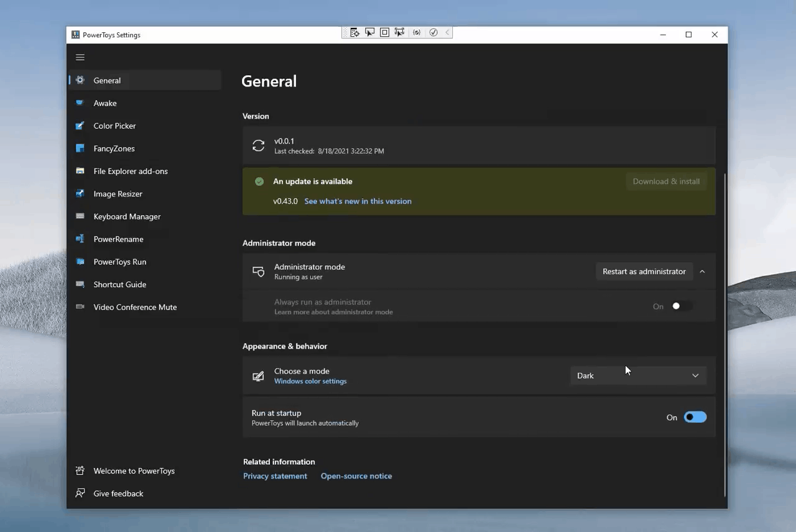Click the Keyboard Manager keyboard icon
796x532 pixels.
(80, 216)
